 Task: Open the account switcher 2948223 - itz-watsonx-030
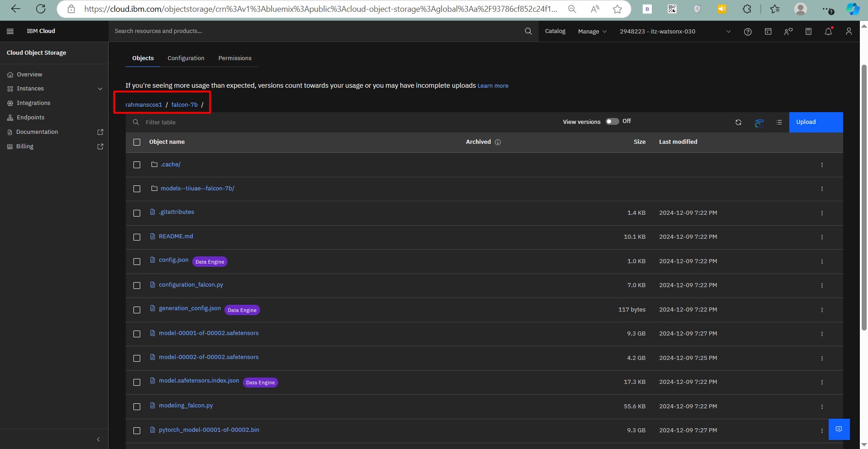[675, 32]
